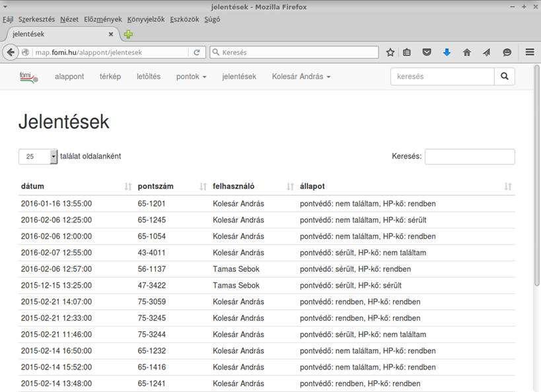This screenshot has width=541, height=392.
Task: Click status 'pontvédő: sérült, HP-kő: sérült'
Action: pyautogui.click(x=351, y=286)
